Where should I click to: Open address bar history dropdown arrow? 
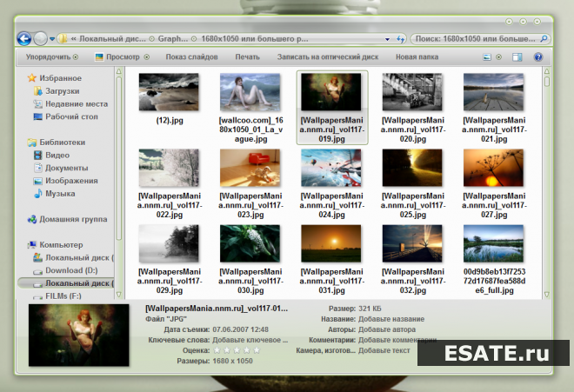(x=387, y=39)
